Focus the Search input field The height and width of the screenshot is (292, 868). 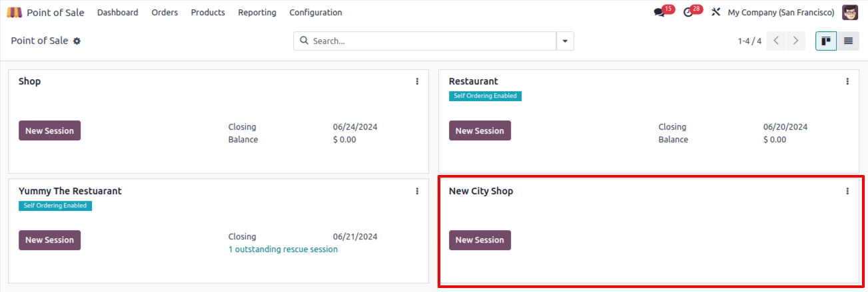coord(433,41)
